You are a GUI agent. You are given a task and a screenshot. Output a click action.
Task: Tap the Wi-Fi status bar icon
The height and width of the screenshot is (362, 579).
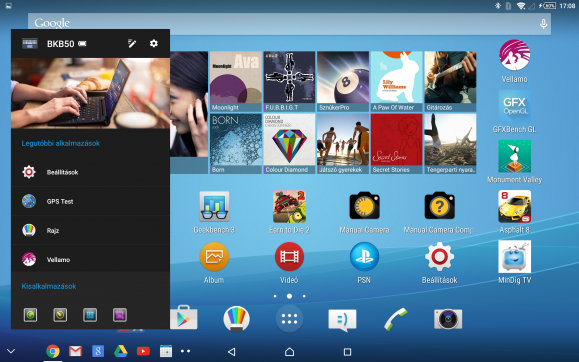[x=521, y=6]
